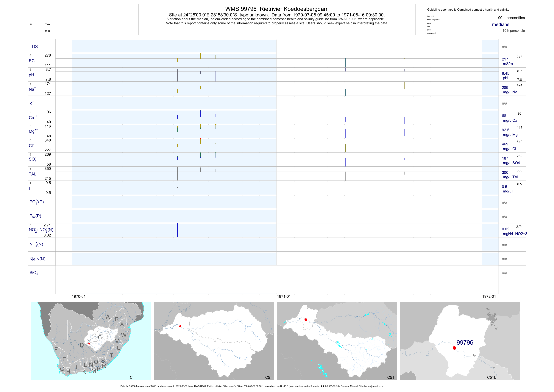Click the guideline colour scale legend bar
Image resolution: width=554 pixels, height=392 pixels.
[x=425, y=25]
